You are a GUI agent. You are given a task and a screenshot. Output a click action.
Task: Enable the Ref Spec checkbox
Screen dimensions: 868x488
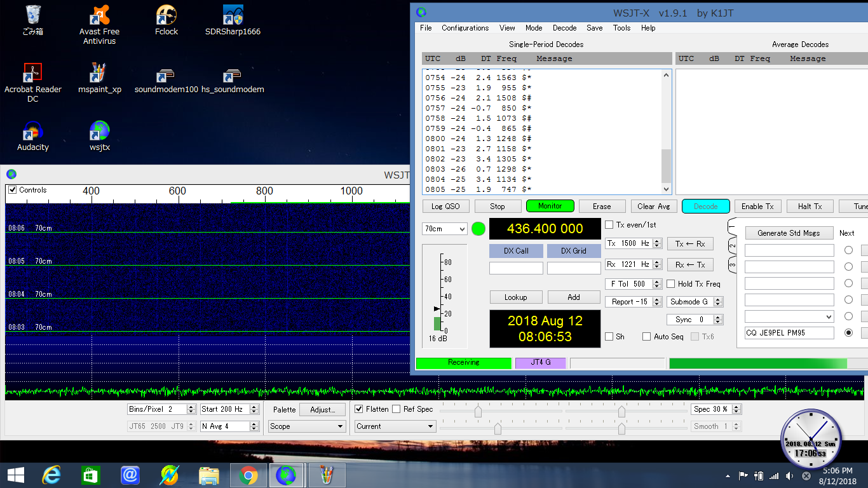click(x=397, y=409)
